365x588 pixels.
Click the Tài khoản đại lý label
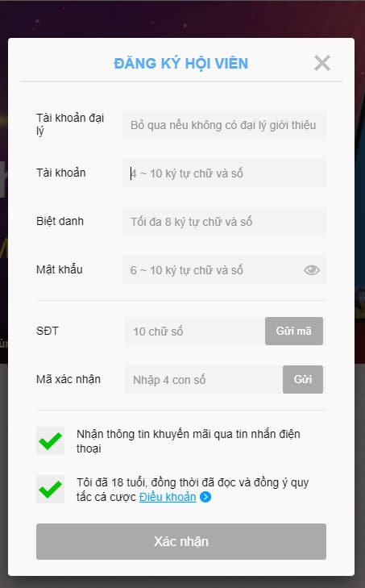point(70,124)
